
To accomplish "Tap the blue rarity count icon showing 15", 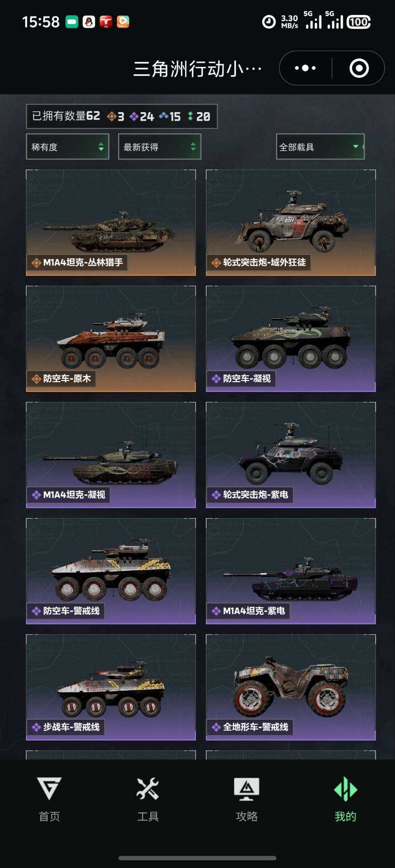I will click(164, 116).
